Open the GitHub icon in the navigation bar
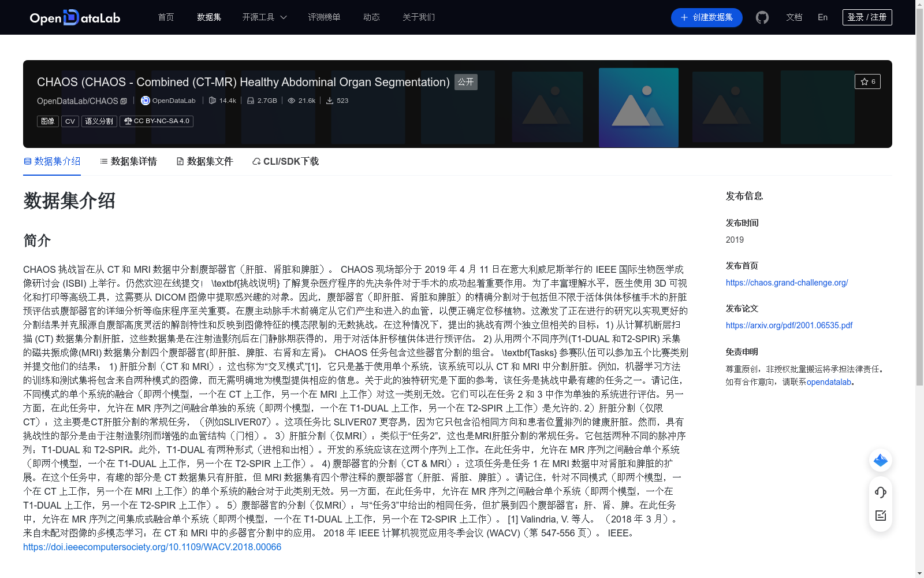This screenshot has height=578, width=924. click(762, 17)
